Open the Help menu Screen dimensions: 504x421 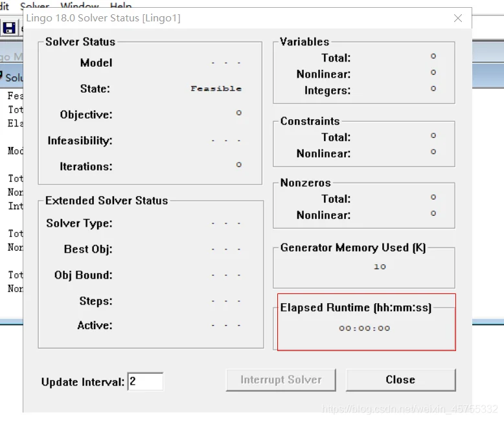(120, 5)
